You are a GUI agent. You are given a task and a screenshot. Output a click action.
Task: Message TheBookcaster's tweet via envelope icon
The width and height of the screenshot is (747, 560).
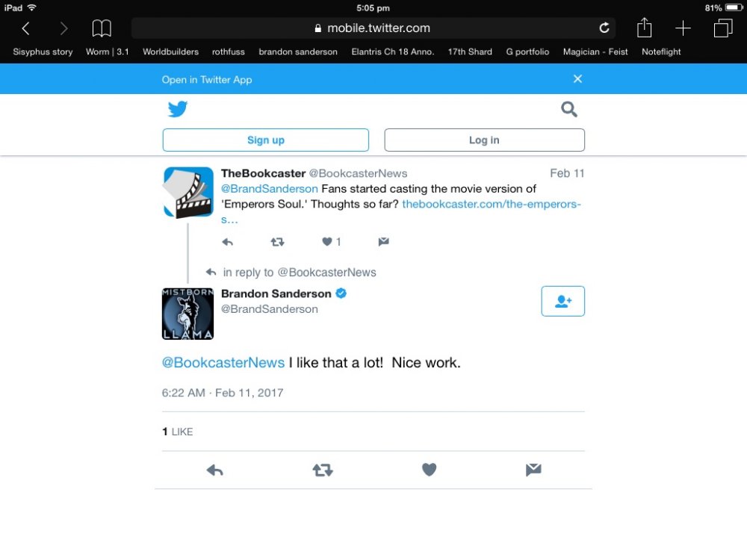[383, 241]
